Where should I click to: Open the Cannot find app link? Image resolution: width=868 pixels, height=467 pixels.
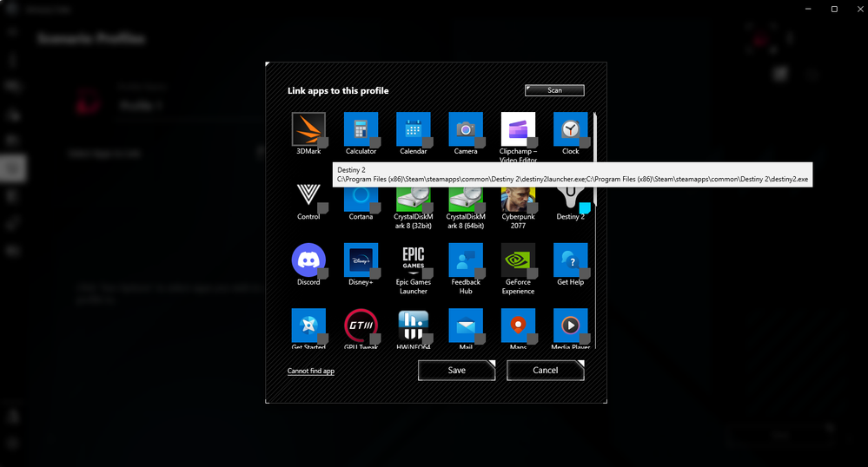[x=310, y=371]
